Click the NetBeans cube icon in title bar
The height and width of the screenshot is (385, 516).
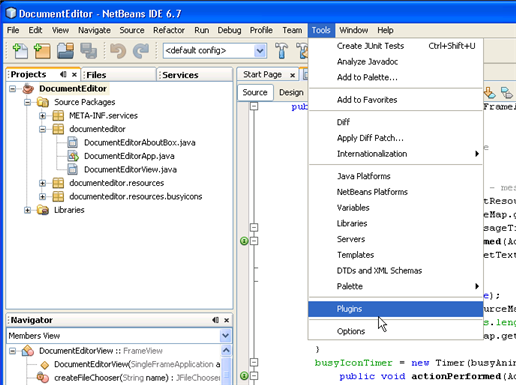[x=11, y=13]
